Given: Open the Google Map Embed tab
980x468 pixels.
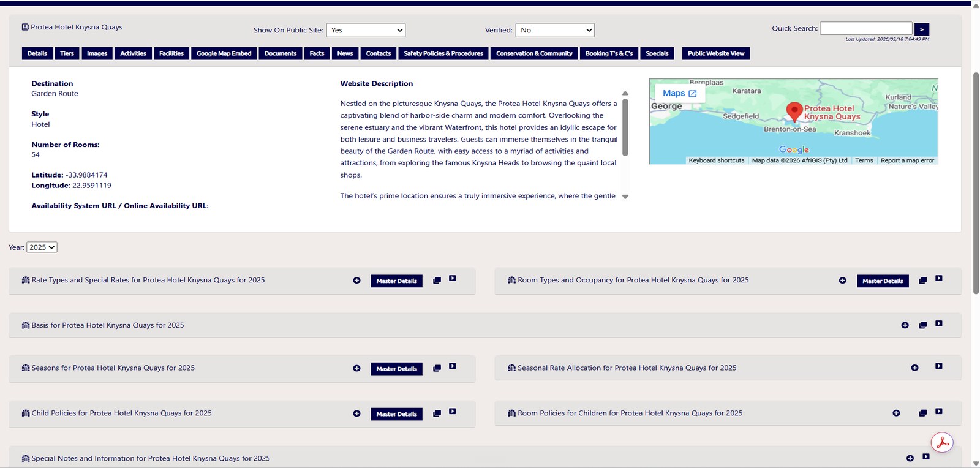Looking at the screenshot, I should click(224, 53).
